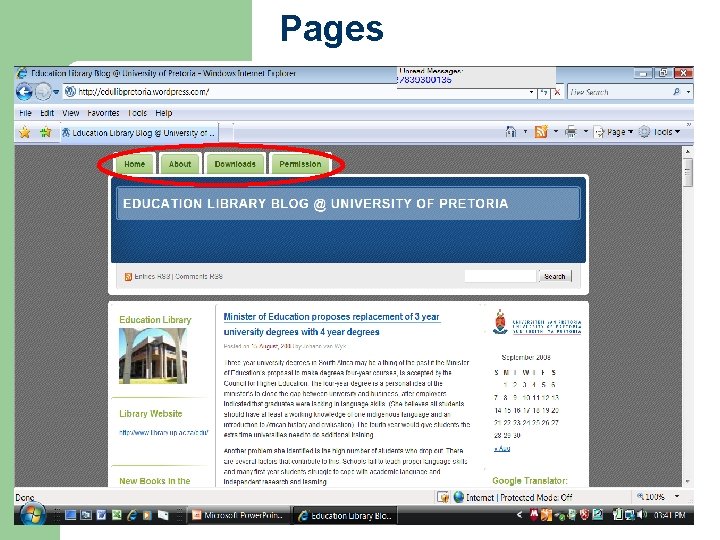720x540 pixels.
Task: Stop loading with the red X
Action: point(557,92)
